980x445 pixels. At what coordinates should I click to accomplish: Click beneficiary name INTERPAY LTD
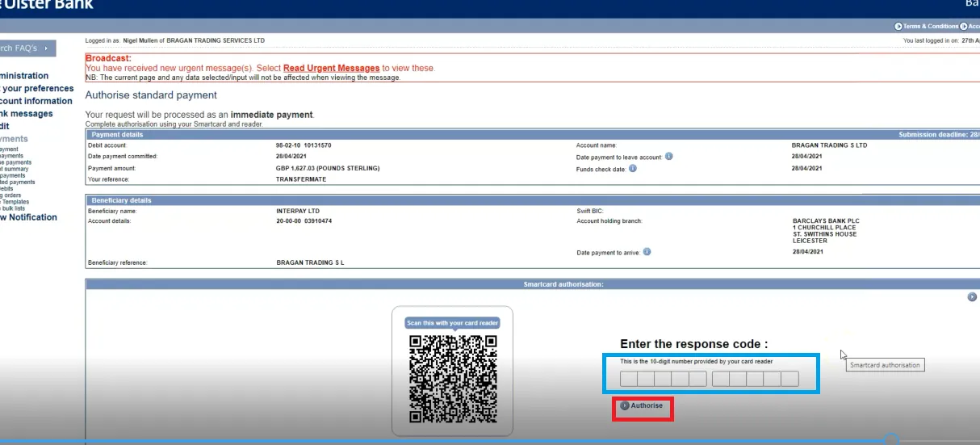click(298, 211)
